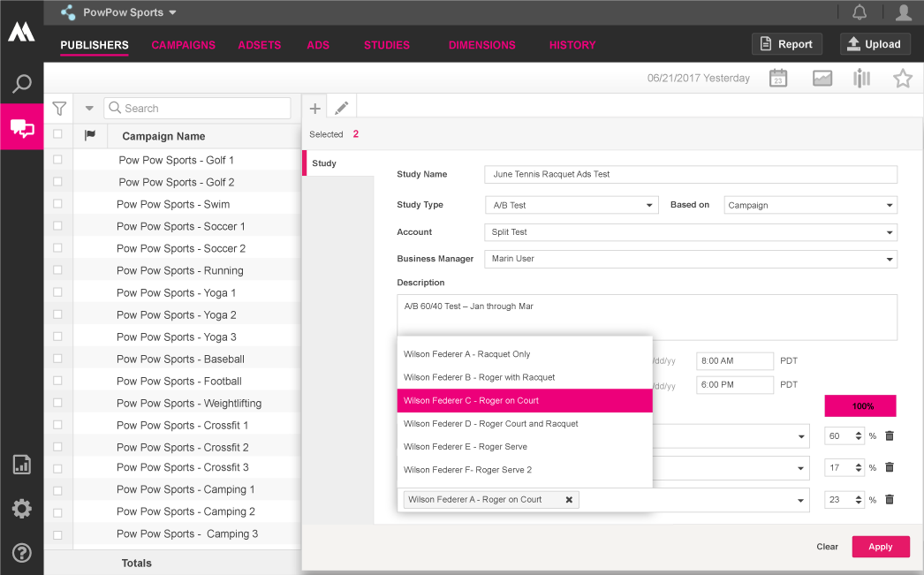Click the CAMPAIGNS navigation tab
The image size is (924, 575).
[x=183, y=45]
